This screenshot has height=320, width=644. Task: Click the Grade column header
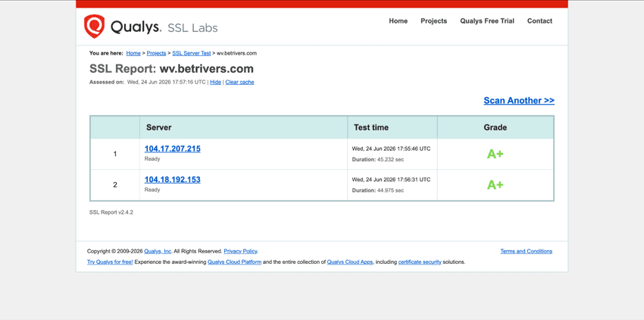pyautogui.click(x=495, y=127)
